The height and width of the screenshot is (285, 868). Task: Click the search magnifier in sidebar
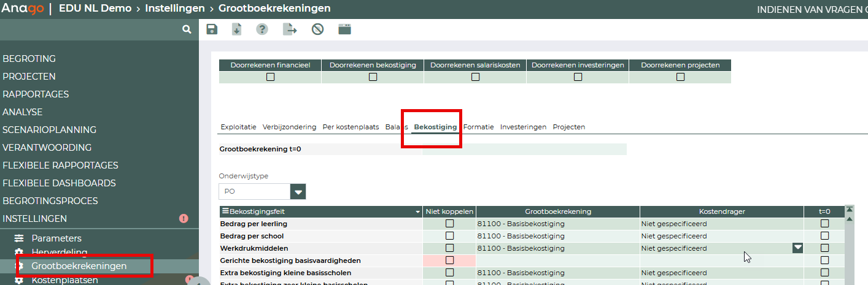point(187,29)
